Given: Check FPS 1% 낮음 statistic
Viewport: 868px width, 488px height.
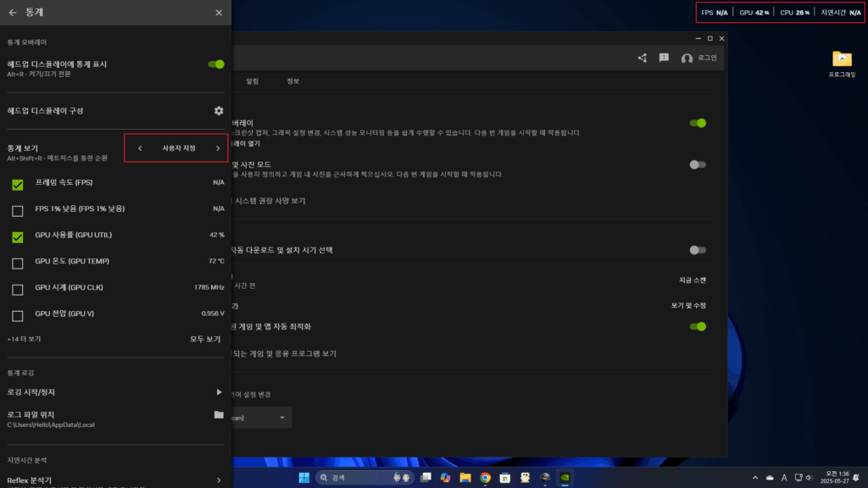Looking at the screenshot, I should tap(18, 211).
